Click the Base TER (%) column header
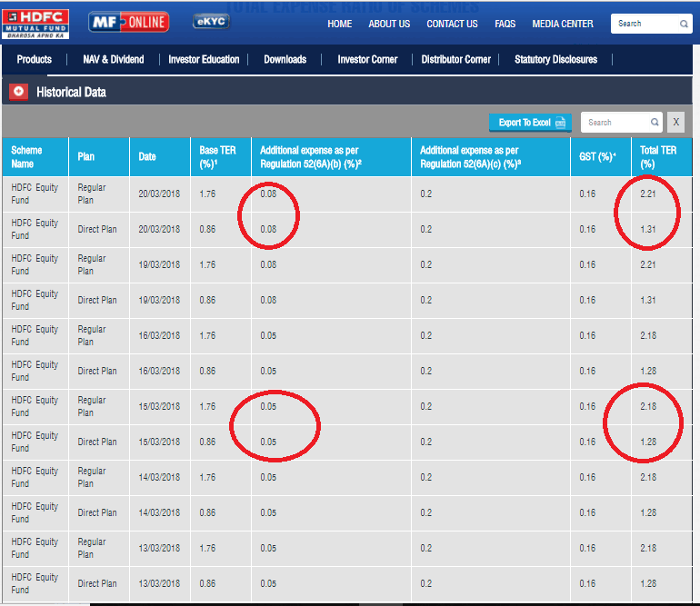Screen dimensions: 700x606 click(221, 156)
